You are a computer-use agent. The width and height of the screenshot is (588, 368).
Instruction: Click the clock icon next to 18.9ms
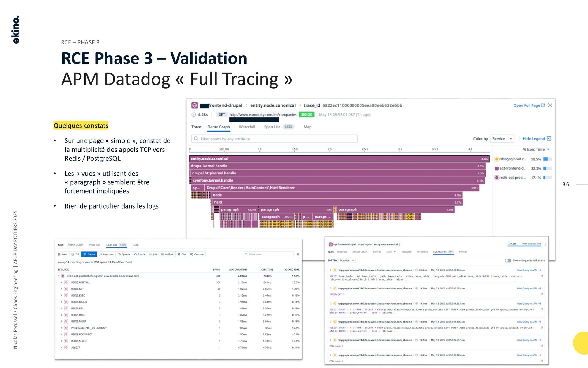pos(417,322)
